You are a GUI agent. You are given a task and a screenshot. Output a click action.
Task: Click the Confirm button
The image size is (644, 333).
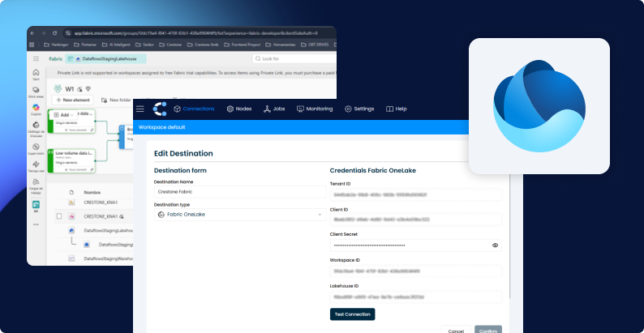tap(488, 329)
